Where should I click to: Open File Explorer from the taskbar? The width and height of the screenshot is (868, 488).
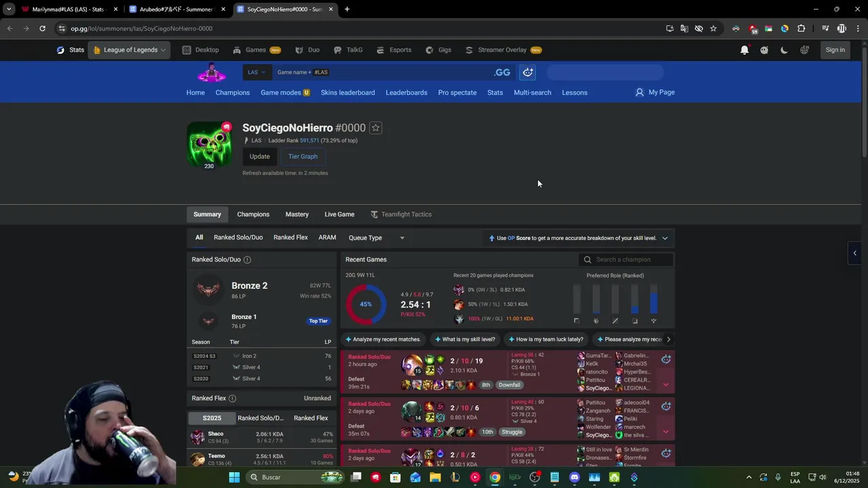pyautogui.click(x=435, y=477)
